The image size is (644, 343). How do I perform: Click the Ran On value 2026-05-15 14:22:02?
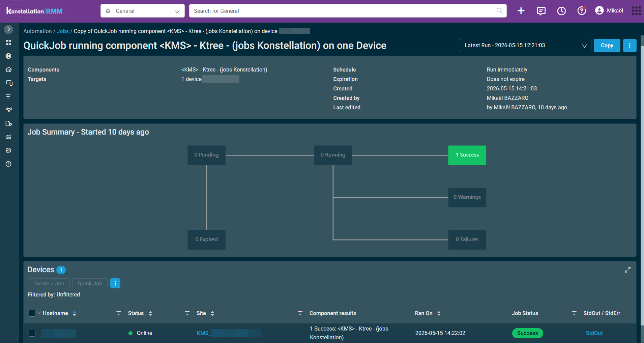tap(440, 333)
